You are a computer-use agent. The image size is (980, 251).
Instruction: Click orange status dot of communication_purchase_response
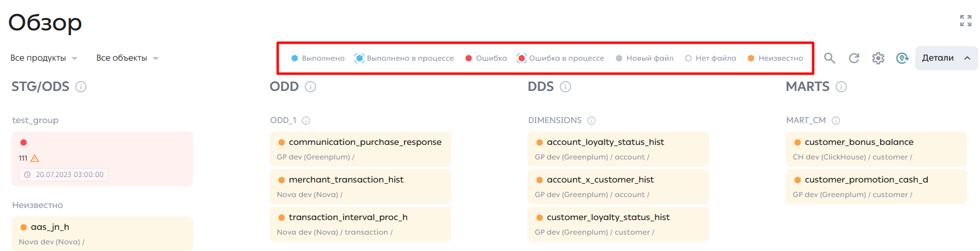coord(282,142)
